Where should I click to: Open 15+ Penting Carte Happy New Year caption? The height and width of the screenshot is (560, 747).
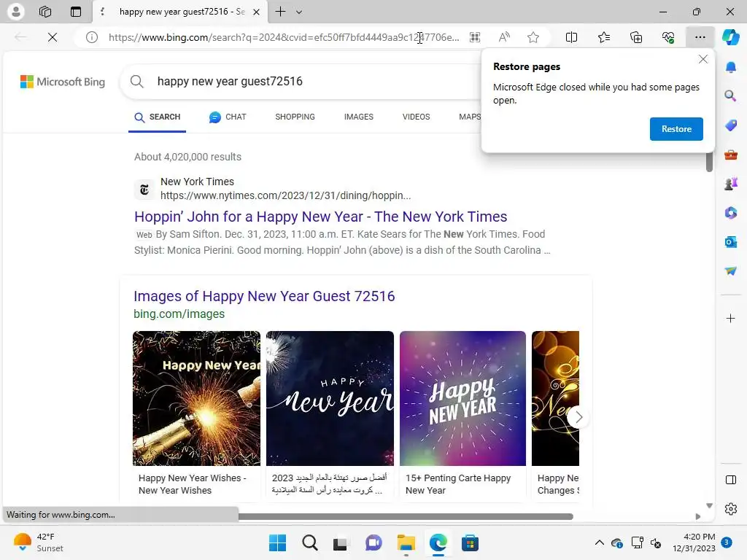[458, 484]
